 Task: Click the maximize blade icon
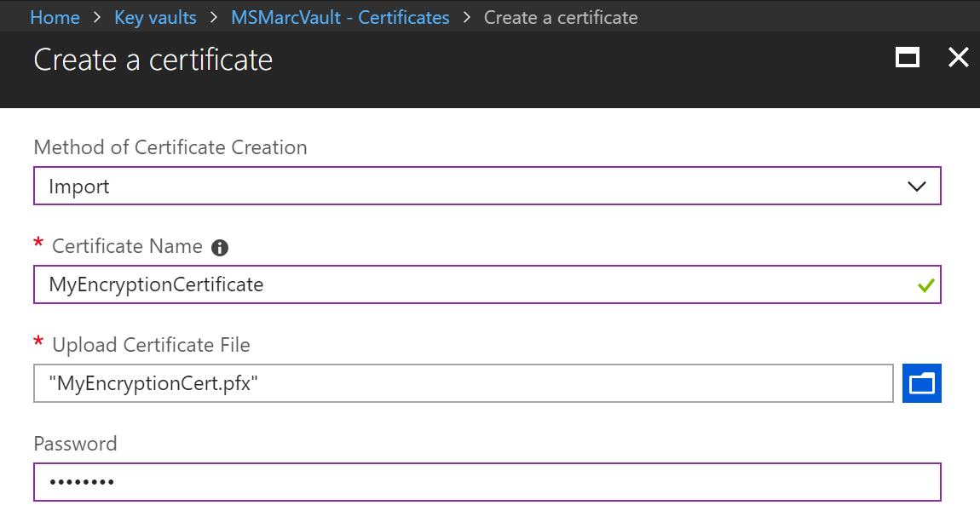(x=907, y=58)
